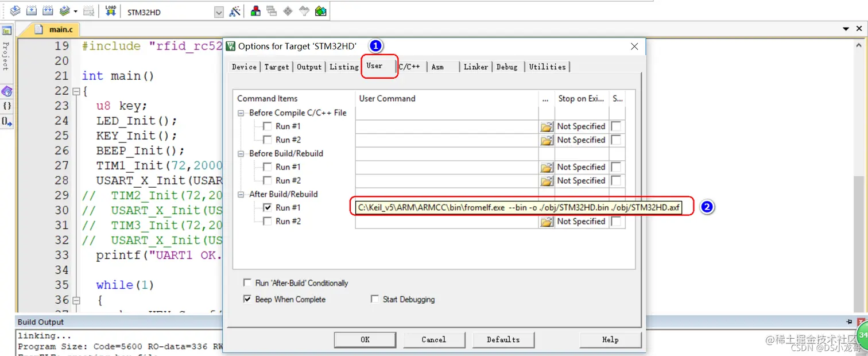Click the Options for Target magic wand icon
Screen dimensions: 868x356
234,11
